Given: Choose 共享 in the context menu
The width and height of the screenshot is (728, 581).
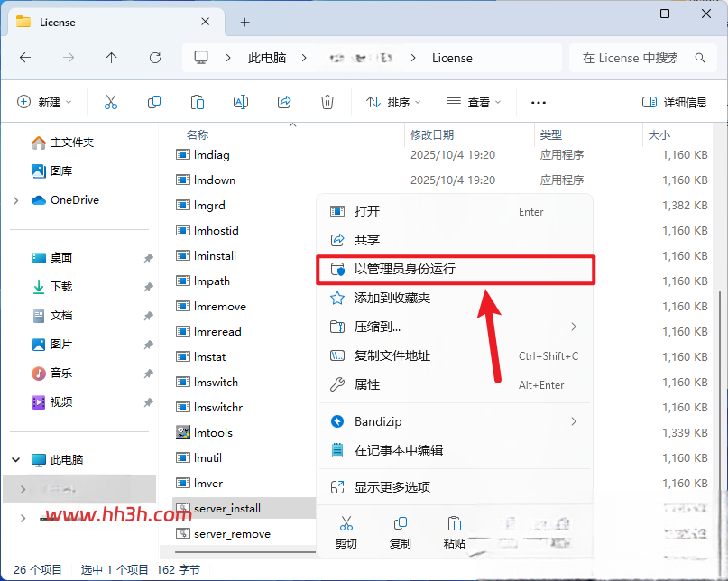Looking at the screenshot, I should click(455, 240).
